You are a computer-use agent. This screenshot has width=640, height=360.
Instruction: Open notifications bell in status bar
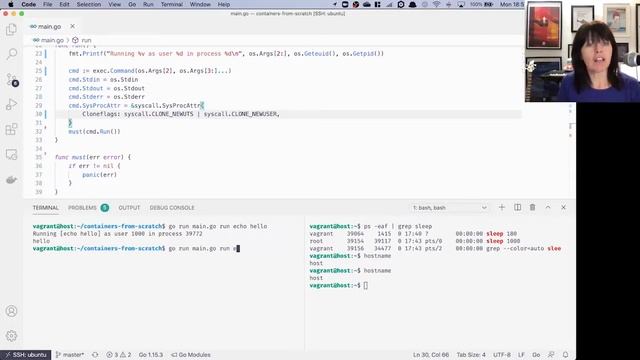565,355
